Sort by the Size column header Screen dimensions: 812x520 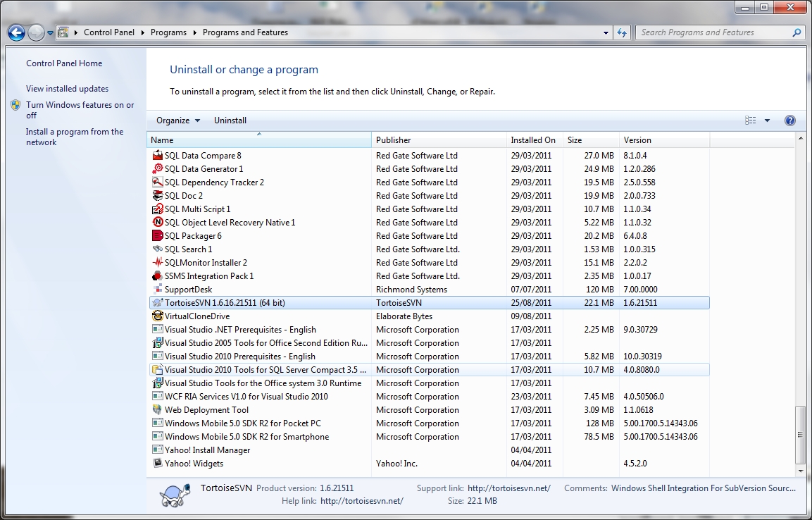[x=591, y=140]
